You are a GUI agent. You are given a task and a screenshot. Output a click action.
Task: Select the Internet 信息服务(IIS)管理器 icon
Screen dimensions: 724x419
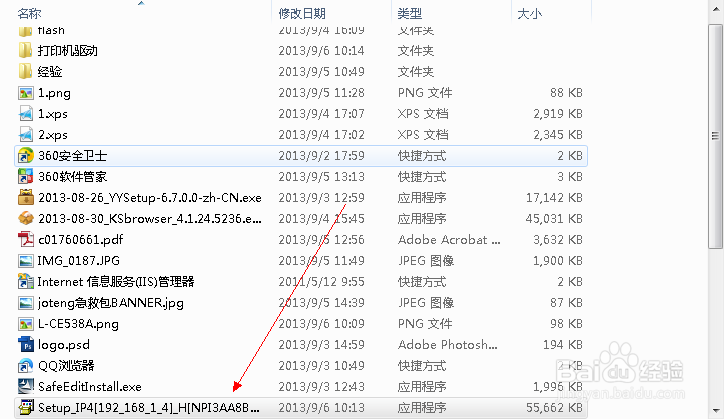tap(25, 282)
